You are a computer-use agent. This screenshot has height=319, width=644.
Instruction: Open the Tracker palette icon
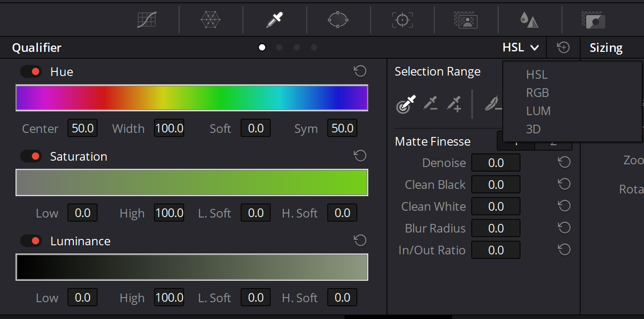click(402, 20)
